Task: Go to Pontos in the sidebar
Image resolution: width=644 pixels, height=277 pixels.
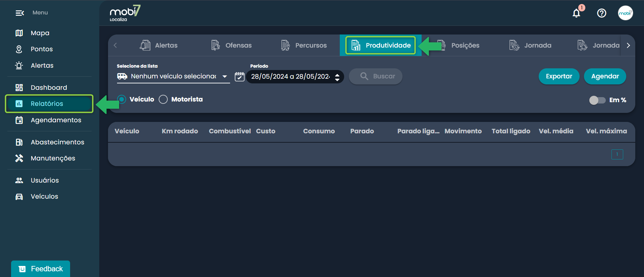Action: pyautogui.click(x=42, y=49)
